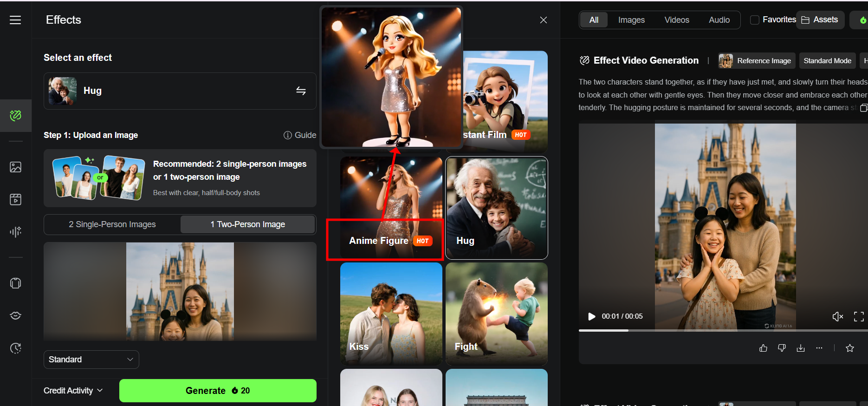Viewport: 868px width, 406px height.
Task: Click the Step 1: Upload an Image label
Action: click(x=91, y=135)
